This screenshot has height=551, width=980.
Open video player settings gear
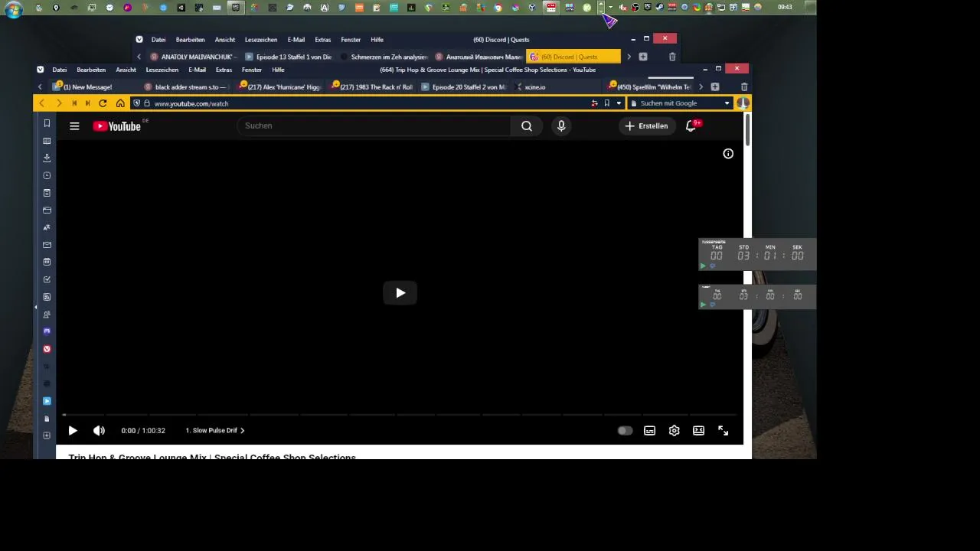click(674, 431)
